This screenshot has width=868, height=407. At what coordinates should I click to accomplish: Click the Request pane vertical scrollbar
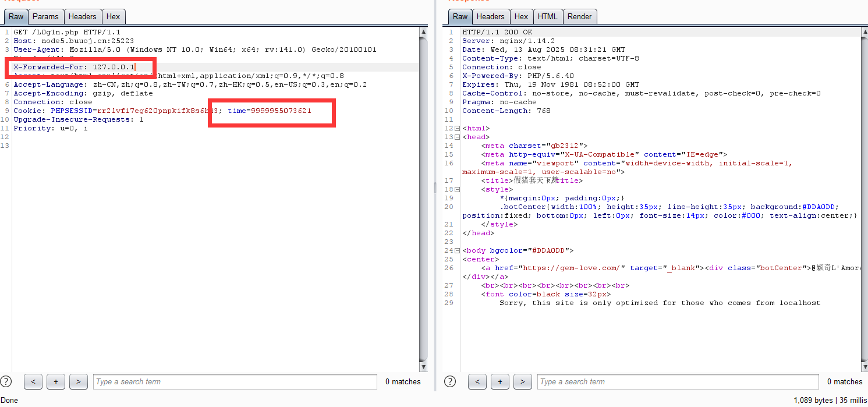pyautogui.click(x=424, y=198)
